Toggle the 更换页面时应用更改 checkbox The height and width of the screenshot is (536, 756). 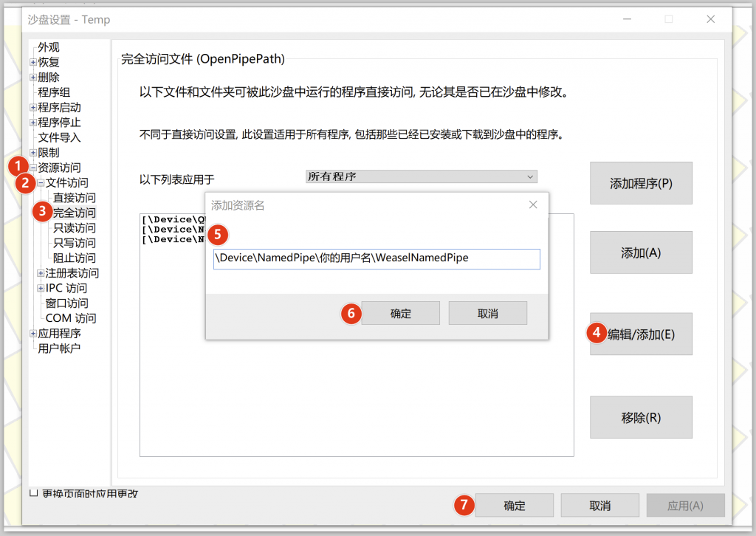tap(33, 492)
